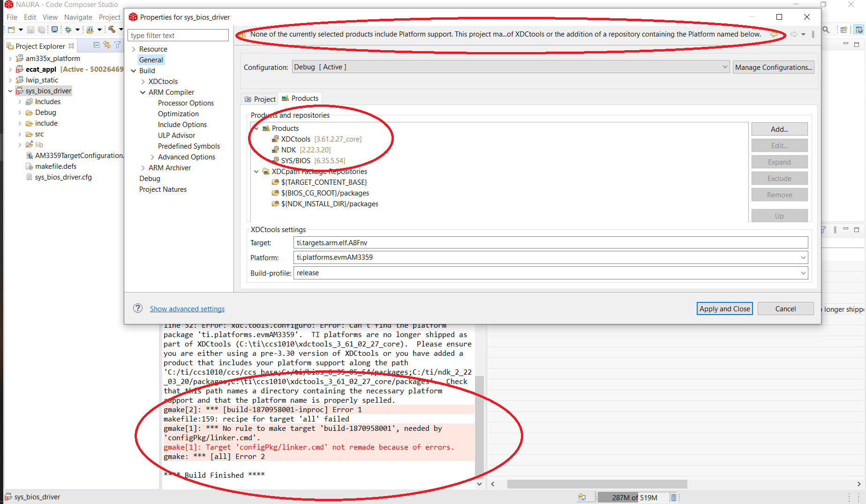Collapse All in Project Explorer
This screenshot has width=866, height=504.
[x=96, y=45]
